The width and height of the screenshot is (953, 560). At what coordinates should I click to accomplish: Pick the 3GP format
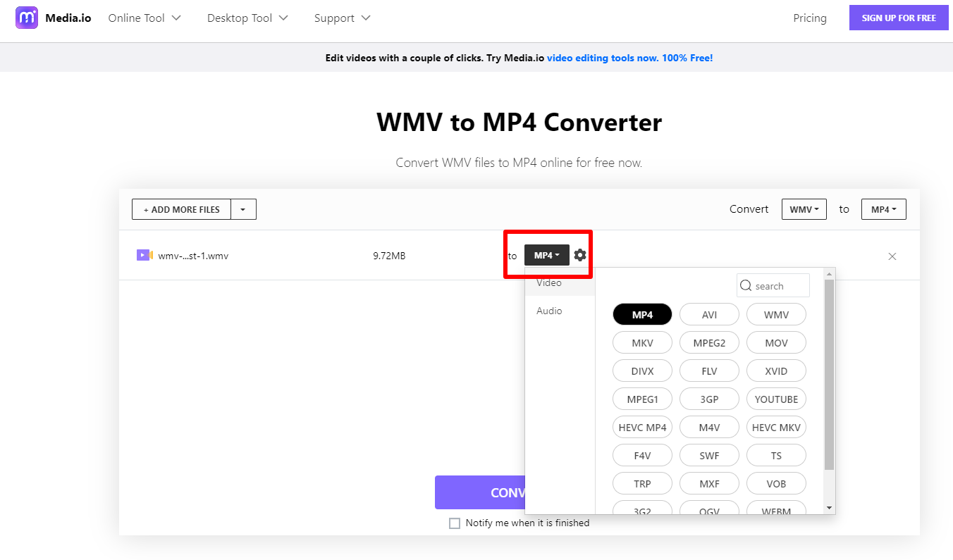pos(709,399)
